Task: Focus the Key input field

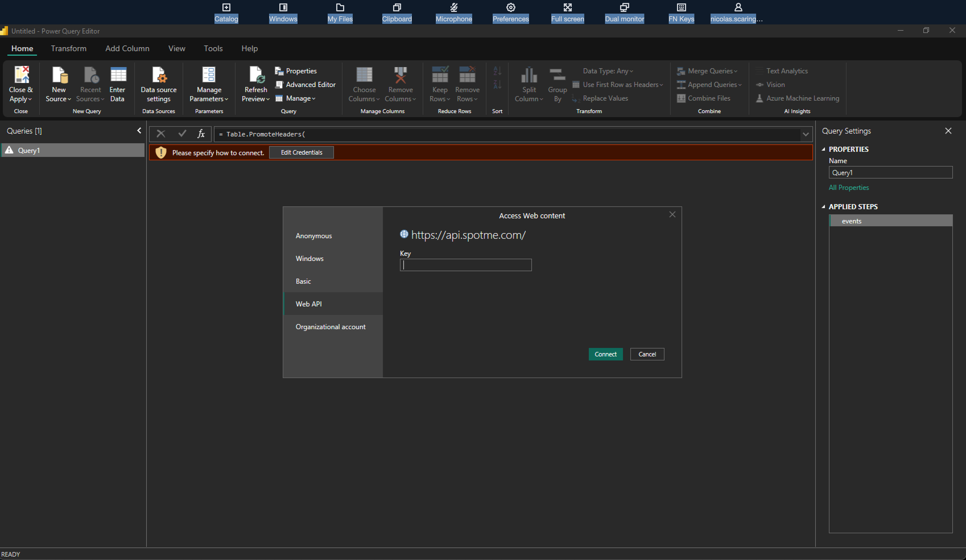Action: 465,265
